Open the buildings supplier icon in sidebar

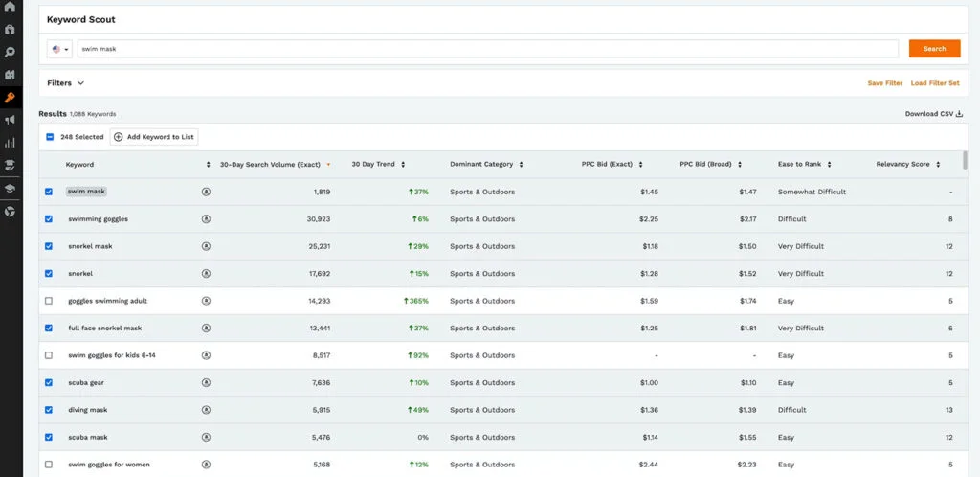(x=10, y=75)
